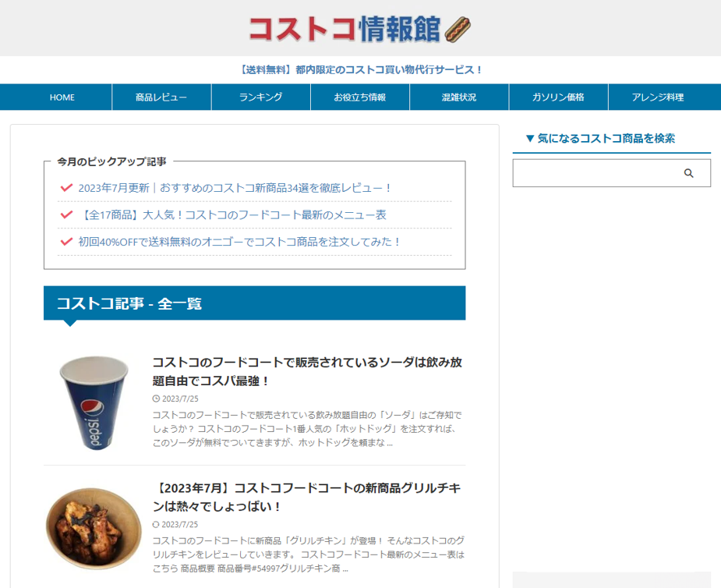Screen dimensions: 721x588
Task: Click the grilled chicken article excerpt text
Action: pos(309,554)
